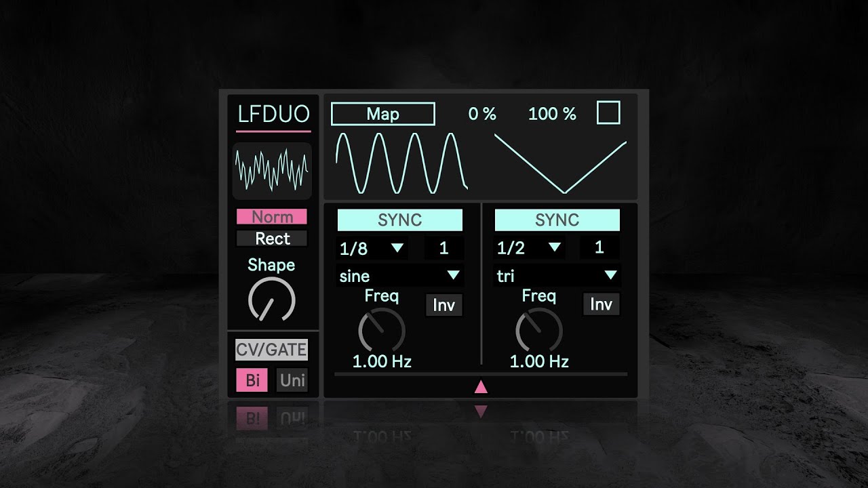Click the pink triangle marker at bottom
This screenshot has width=868, height=488.
point(481,387)
